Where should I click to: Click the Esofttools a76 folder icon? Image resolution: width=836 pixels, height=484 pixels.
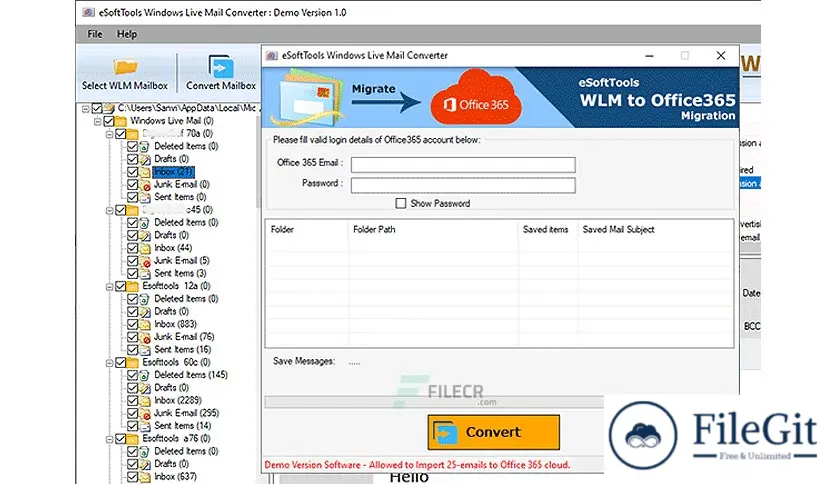(x=133, y=439)
